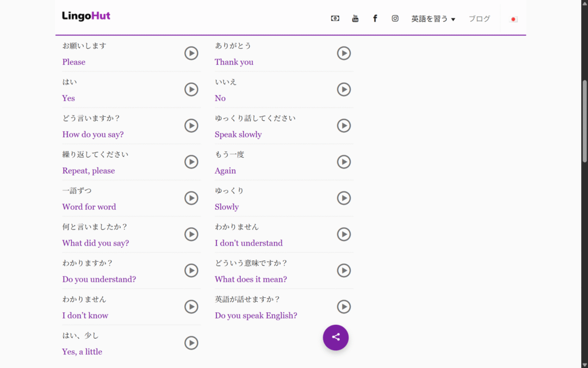The width and height of the screenshot is (588, 368).
Task: Listen to "Word for word" audio
Action: (x=191, y=198)
